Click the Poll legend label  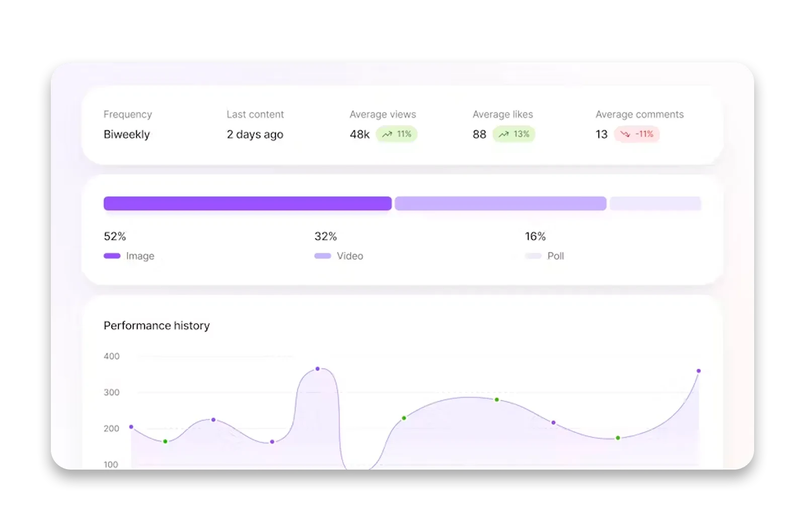pyautogui.click(x=556, y=256)
